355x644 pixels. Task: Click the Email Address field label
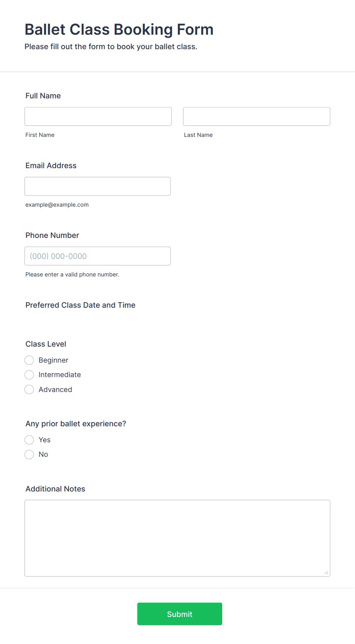[x=51, y=165]
